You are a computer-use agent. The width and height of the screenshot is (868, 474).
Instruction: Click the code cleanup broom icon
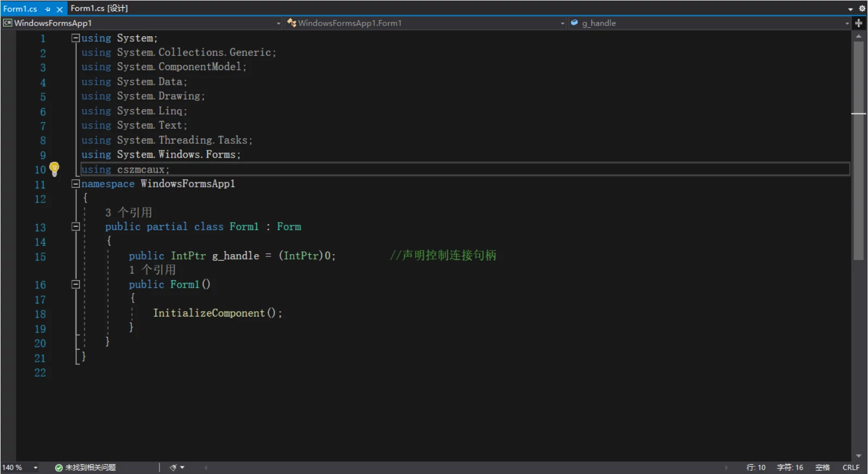[173, 467]
